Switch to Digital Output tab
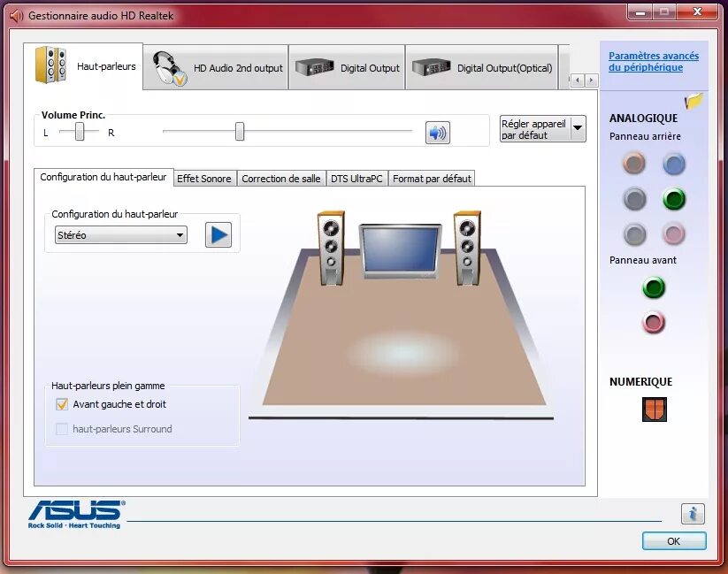 pyautogui.click(x=347, y=68)
